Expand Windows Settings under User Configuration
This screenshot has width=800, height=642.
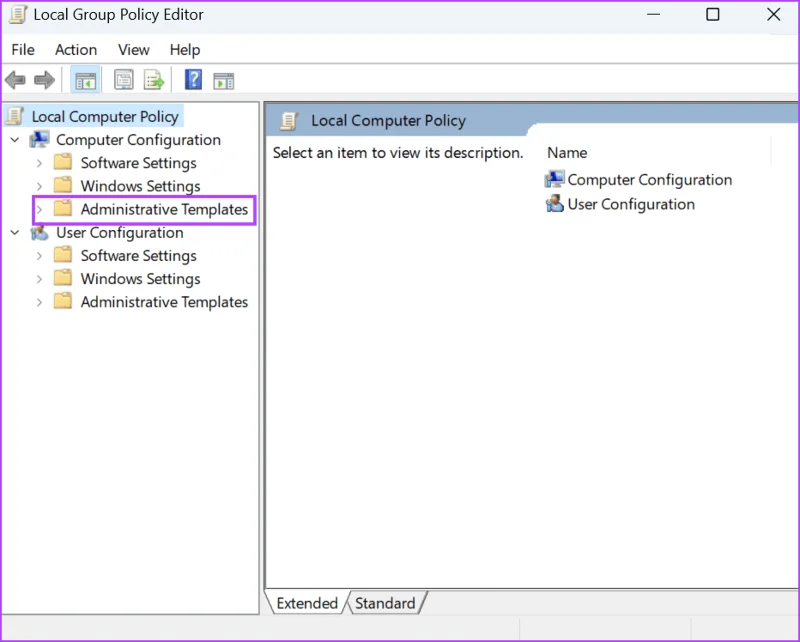pyautogui.click(x=39, y=279)
